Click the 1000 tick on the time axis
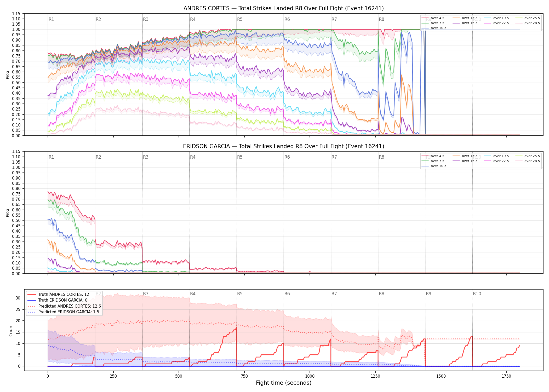The height and width of the screenshot is (392, 549). (x=310, y=376)
